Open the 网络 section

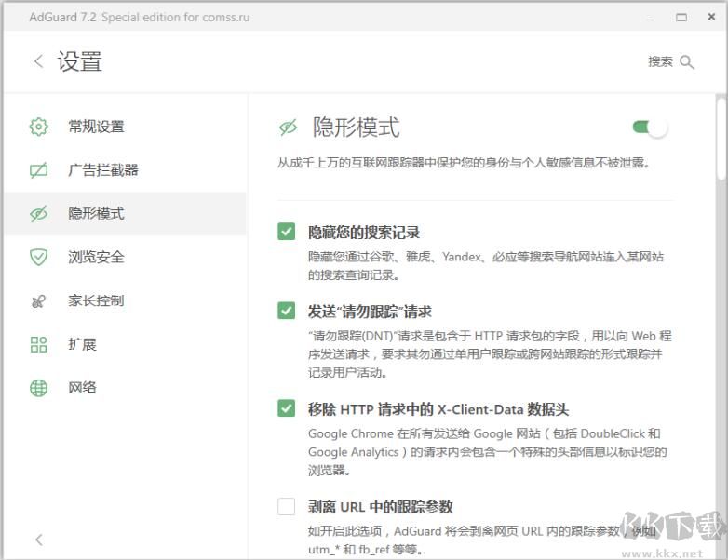(125, 388)
